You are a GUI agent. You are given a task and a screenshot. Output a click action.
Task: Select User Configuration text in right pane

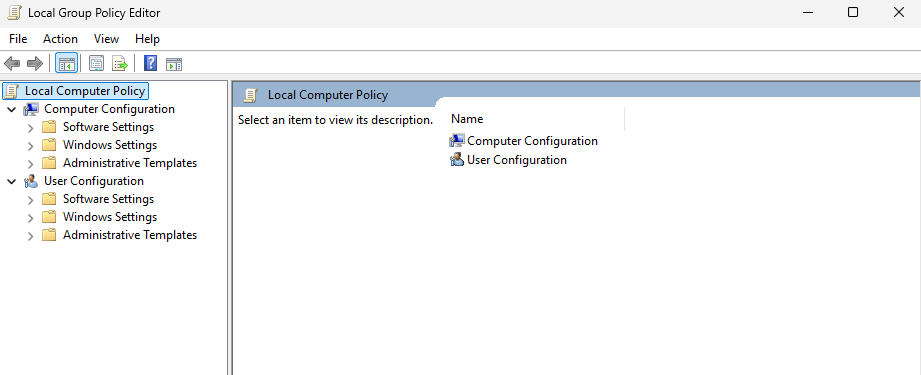(x=517, y=160)
